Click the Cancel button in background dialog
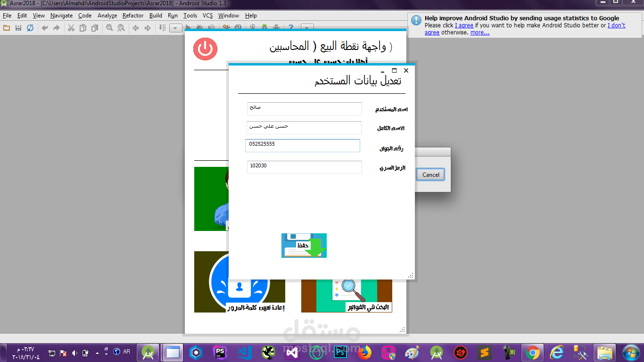Screen dimensions: 644x362 pyautogui.click(x=430, y=174)
